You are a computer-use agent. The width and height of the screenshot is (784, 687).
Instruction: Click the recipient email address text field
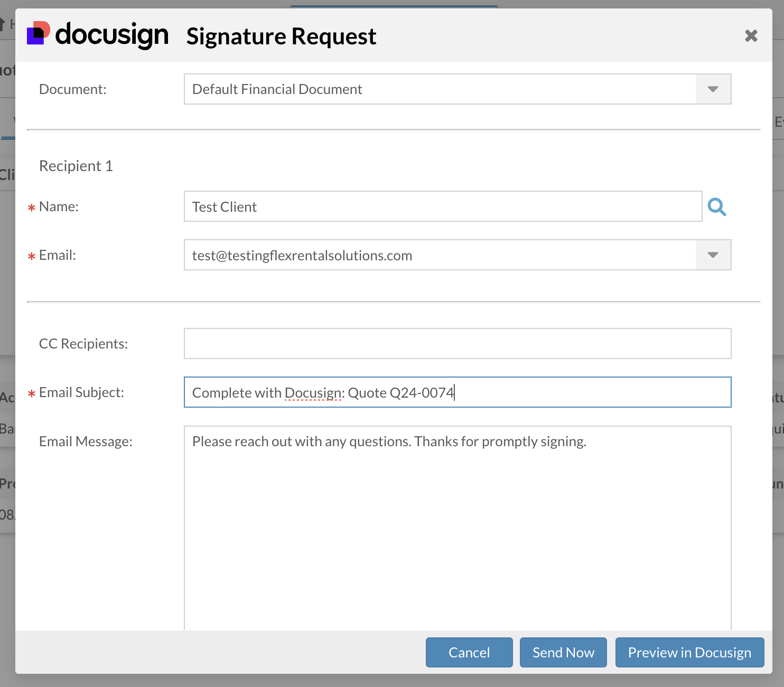(438, 256)
